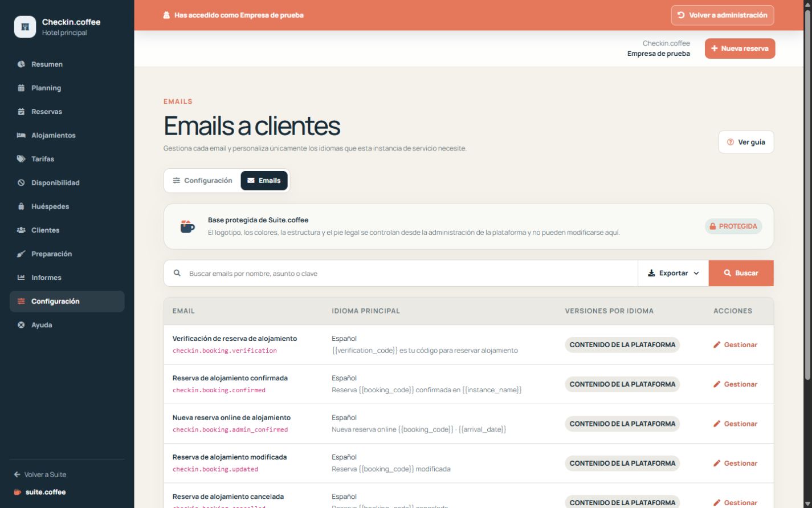The height and width of the screenshot is (508, 812).
Task: Click the Suite.coffee cup icon in protected banner
Action: point(187,226)
